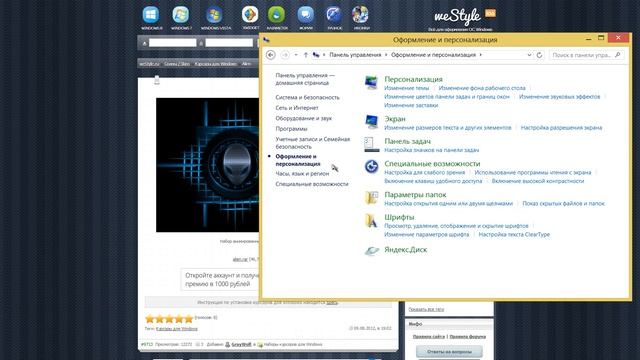Open Панель управления — домашняя страница link

pyautogui.click(x=305, y=79)
